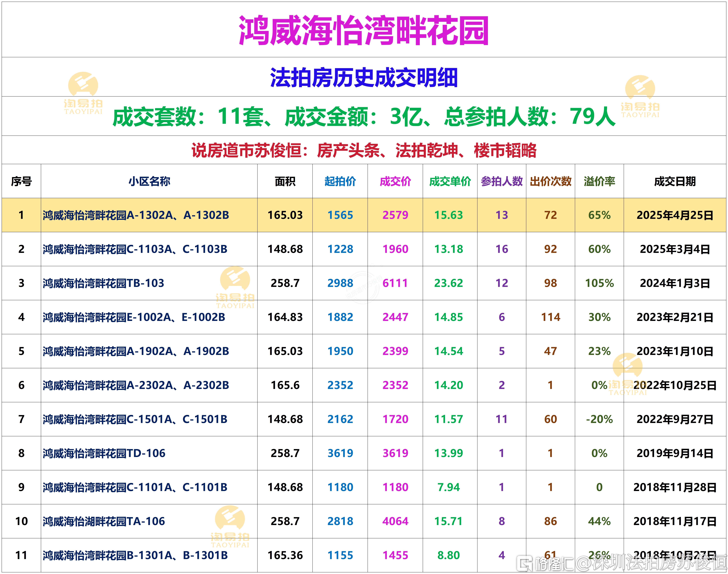Screen dimensions: 728x574
Task: Click the 成交价 value 1960
Action: (x=395, y=249)
